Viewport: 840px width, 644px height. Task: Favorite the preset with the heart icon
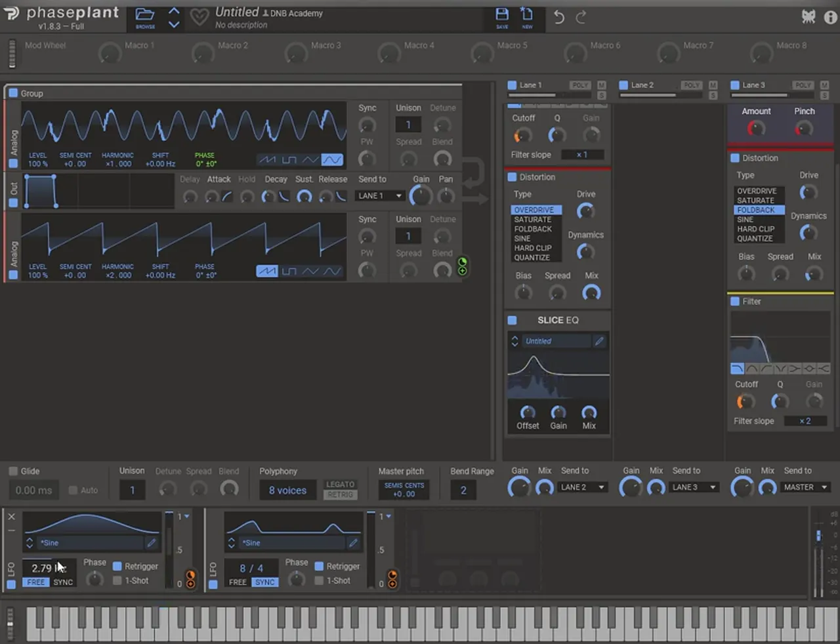199,17
